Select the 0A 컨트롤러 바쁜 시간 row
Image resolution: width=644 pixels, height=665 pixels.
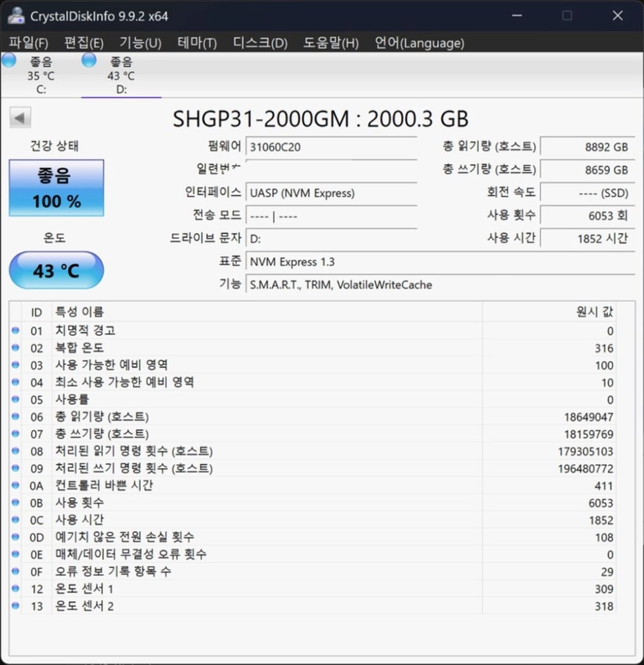[313, 485]
